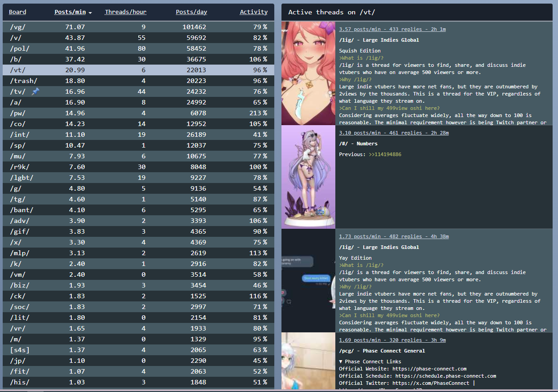This screenshot has width=558, height=392.
Task: Open the pink-haired Squish Edition thread thumbnail
Action: tap(308, 73)
